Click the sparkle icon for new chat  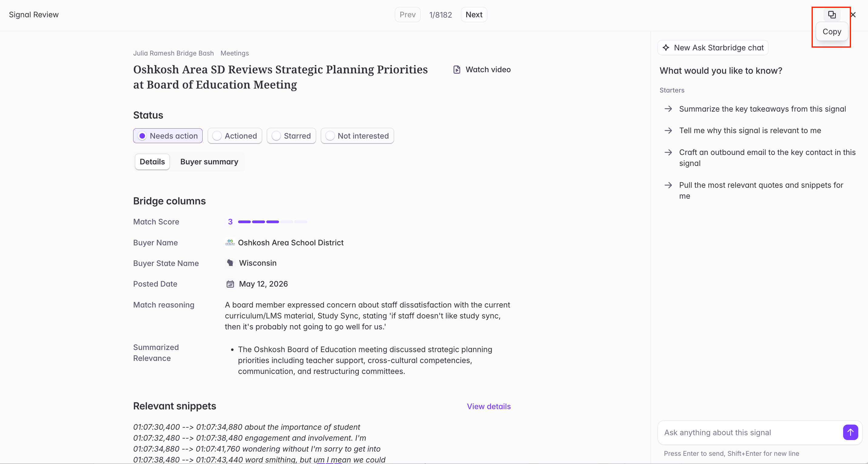click(x=666, y=48)
